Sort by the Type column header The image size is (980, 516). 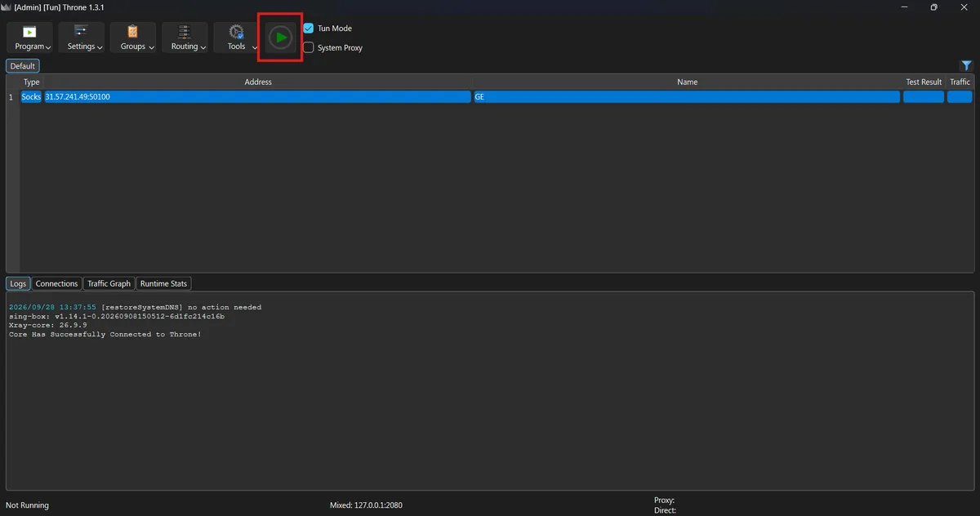[31, 82]
